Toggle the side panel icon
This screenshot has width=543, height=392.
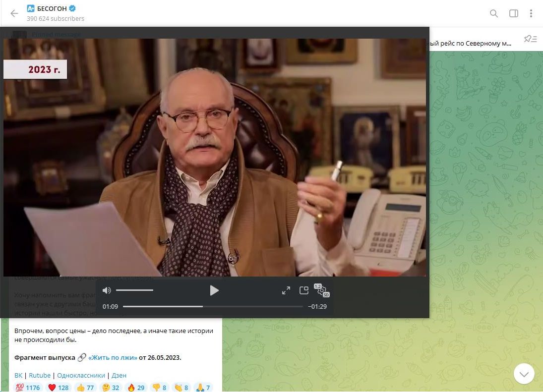514,13
